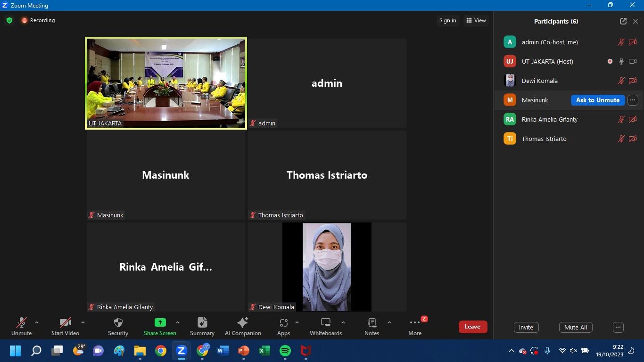Close the Participants panel
This screenshot has width=644, height=362.
[636, 21]
